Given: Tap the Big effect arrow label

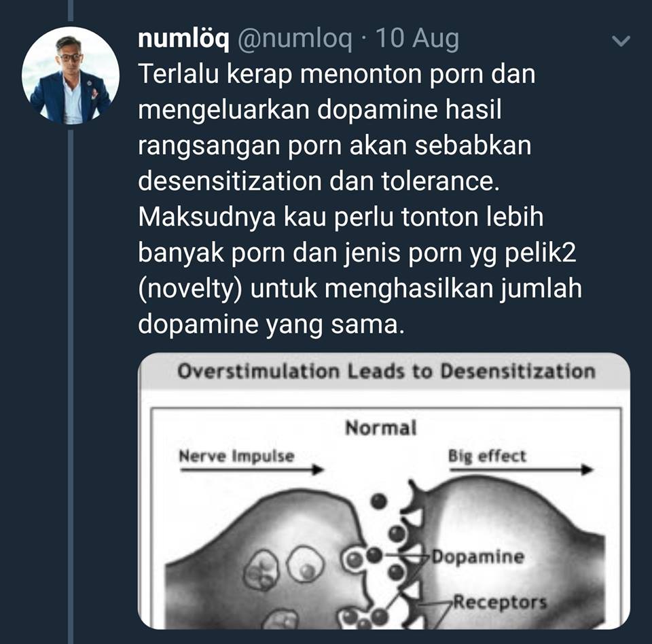Looking at the screenshot, I should coord(487,456).
